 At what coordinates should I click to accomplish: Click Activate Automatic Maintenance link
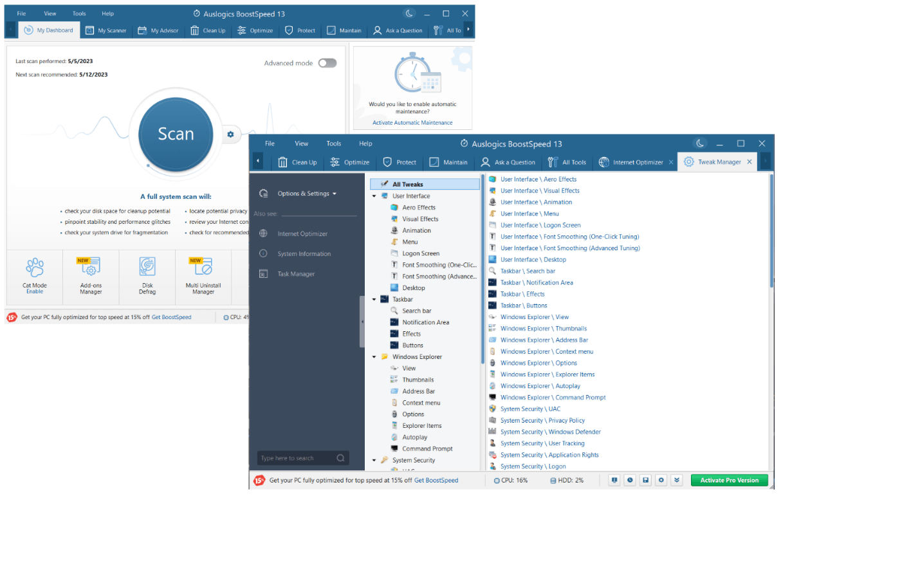(x=412, y=122)
